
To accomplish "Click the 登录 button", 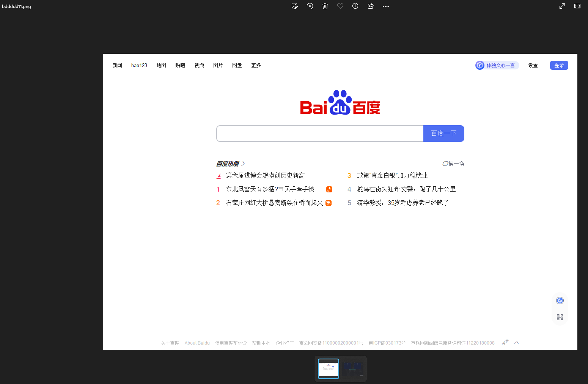I will [559, 65].
